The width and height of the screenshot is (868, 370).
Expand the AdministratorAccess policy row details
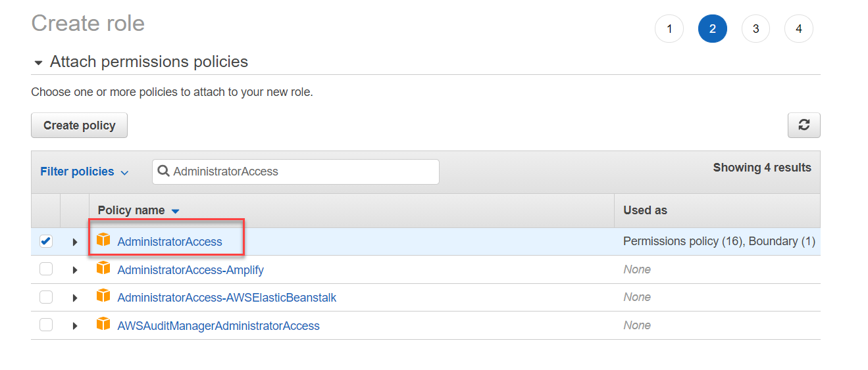[75, 242]
